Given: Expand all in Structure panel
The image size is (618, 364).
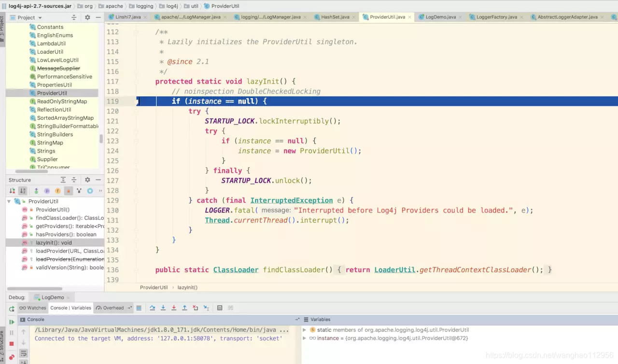Looking at the screenshot, I should [x=63, y=180].
